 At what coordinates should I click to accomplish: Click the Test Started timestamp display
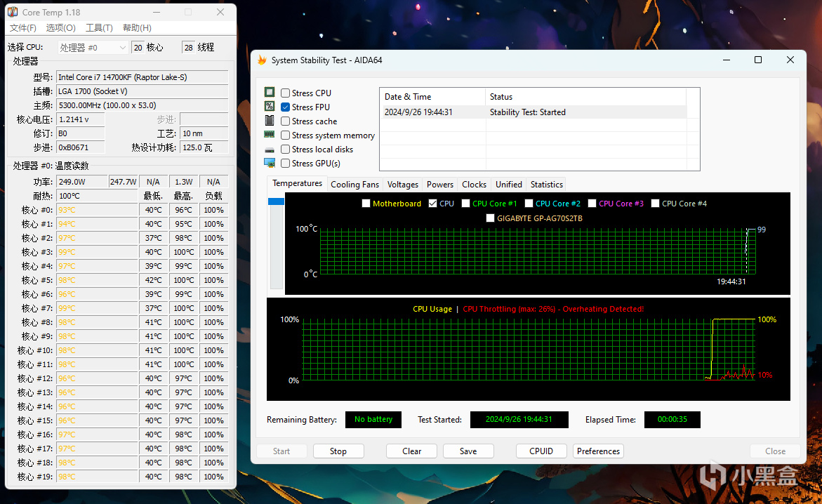click(x=519, y=420)
